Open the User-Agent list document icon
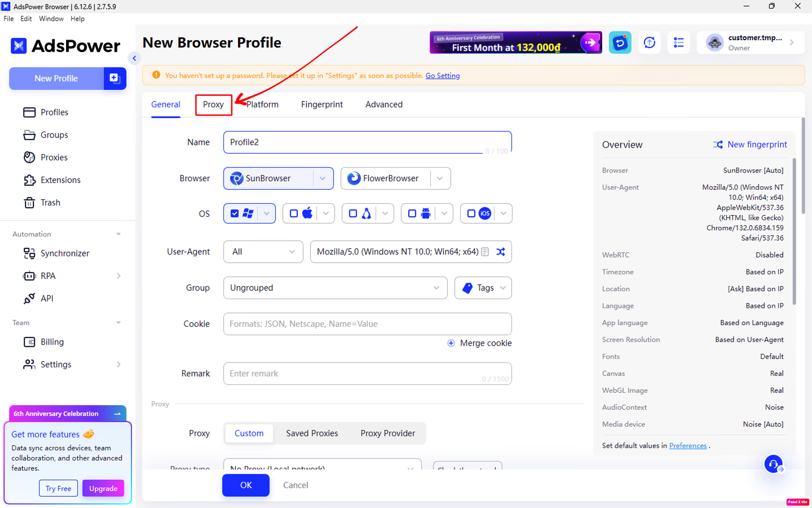 485,252
